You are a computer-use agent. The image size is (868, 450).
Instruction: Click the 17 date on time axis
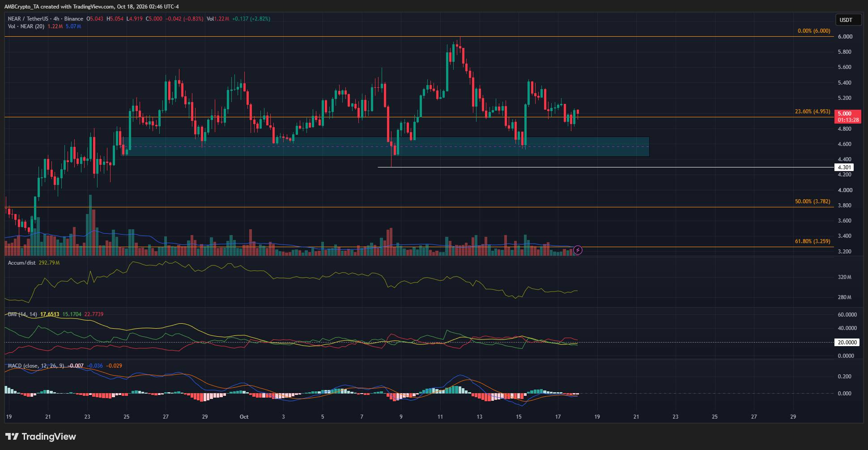[558, 417]
